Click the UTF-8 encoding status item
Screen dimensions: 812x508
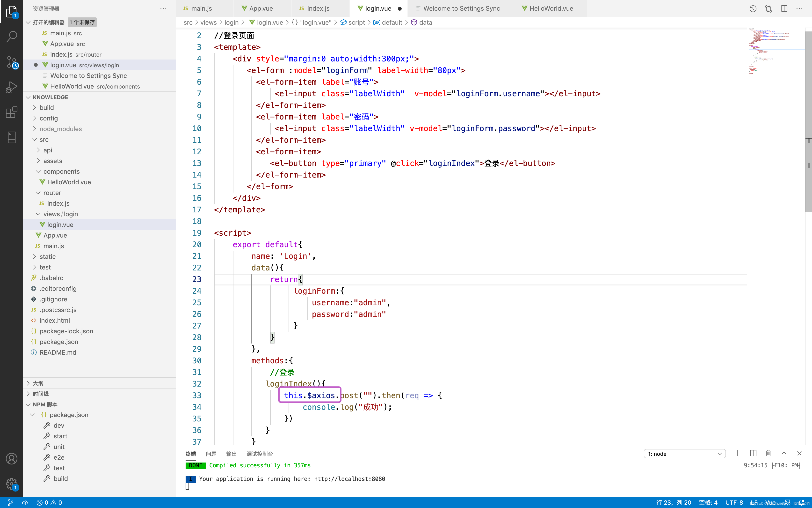pos(734,503)
